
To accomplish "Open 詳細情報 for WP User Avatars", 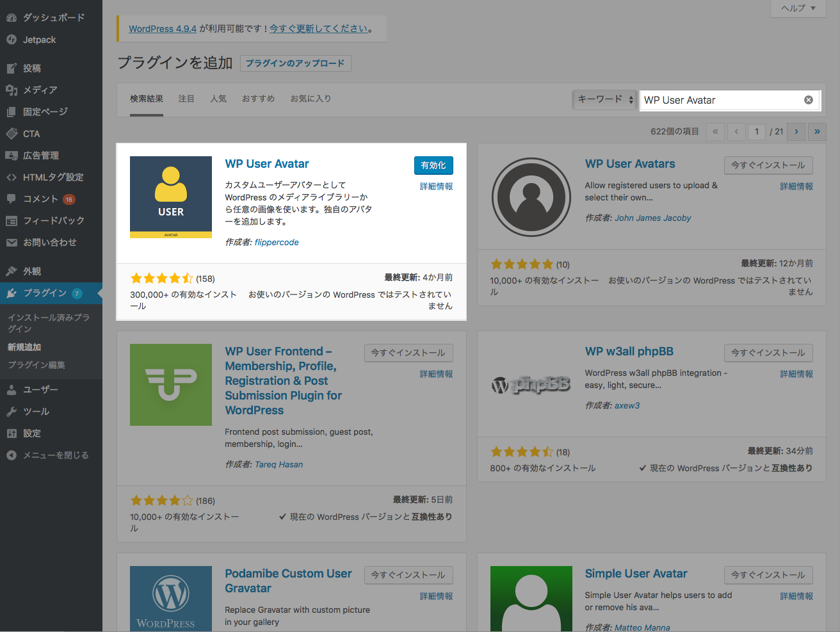I will (x=796, y=186).
